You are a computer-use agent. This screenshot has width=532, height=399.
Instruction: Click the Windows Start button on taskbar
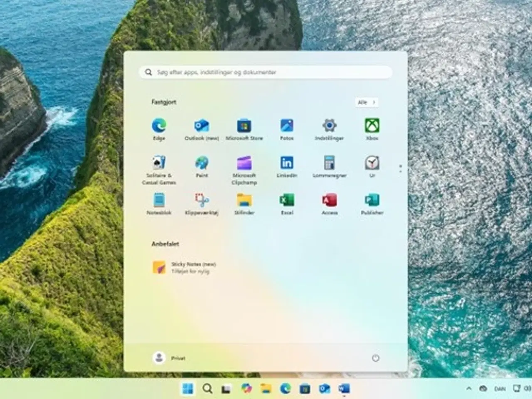188,389
